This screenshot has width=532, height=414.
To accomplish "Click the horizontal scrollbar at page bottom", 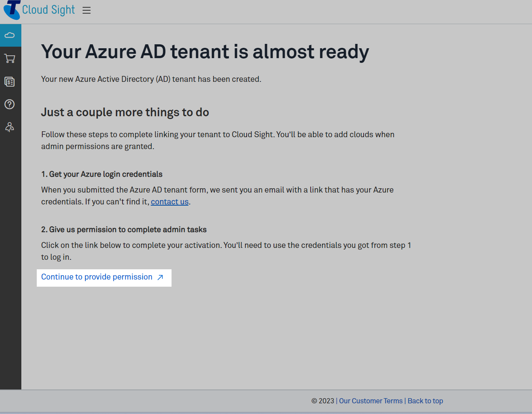I will click(266, 412).
